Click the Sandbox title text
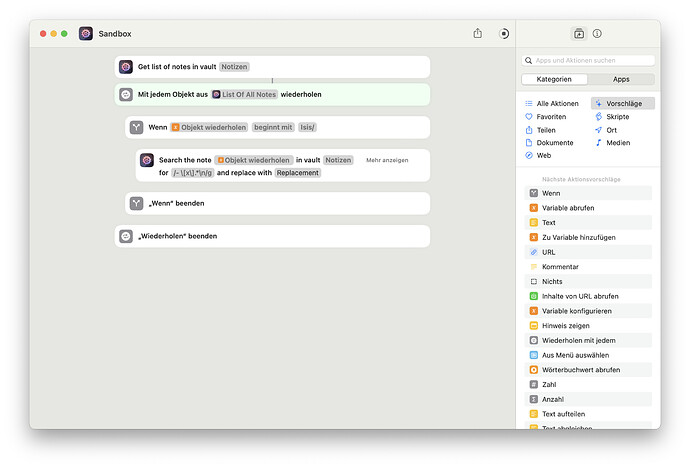Viewport: 690px width, 468px height. coord(115,34)
